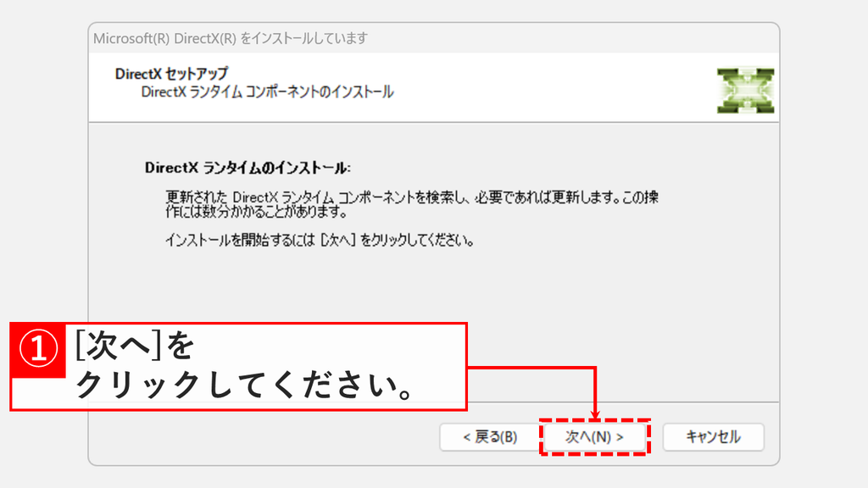Go back with the < 戻る(B) button

click(x=490, y=437)
